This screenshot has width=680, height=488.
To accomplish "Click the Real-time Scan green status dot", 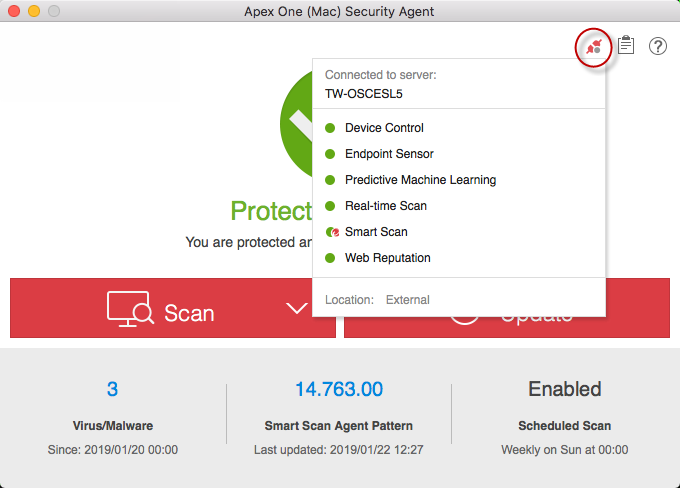I will point(330,206).
